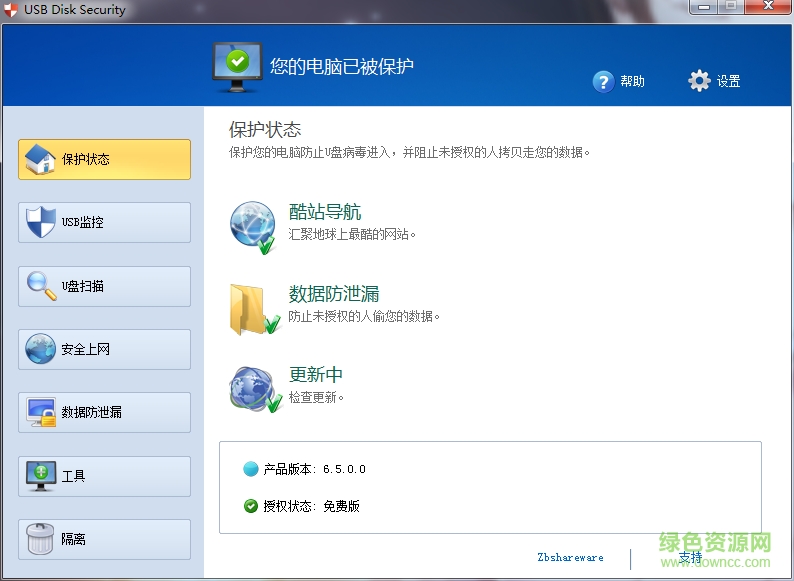Screen dimensions: 794x581
Task: Open the green 数据防泄漏 heading link
Action: coord(334,294)
